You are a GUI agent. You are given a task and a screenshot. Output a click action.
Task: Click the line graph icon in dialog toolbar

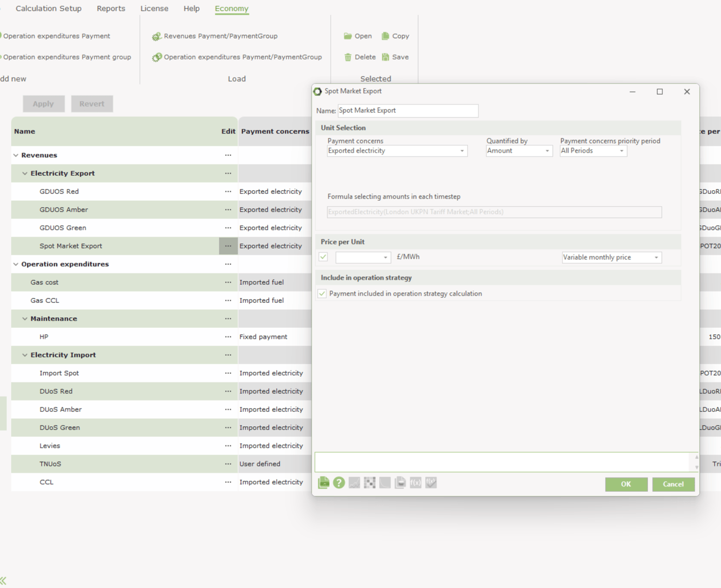[354, 483]
